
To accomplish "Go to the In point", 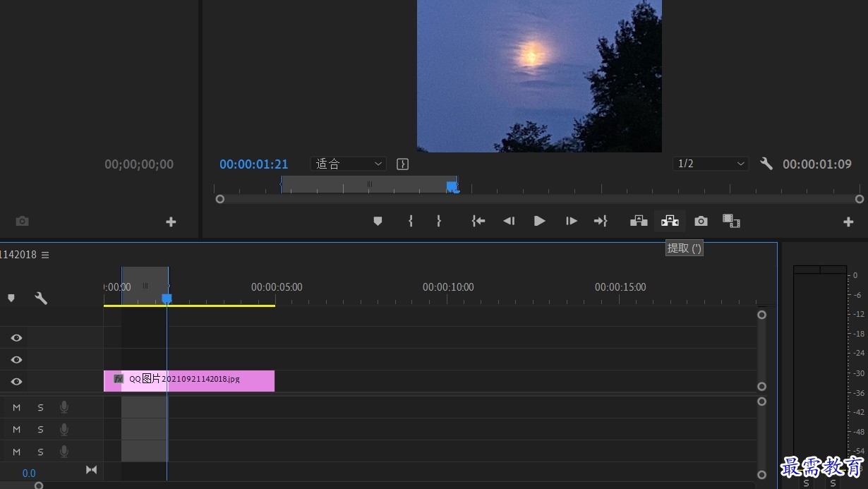I will 478,222.
